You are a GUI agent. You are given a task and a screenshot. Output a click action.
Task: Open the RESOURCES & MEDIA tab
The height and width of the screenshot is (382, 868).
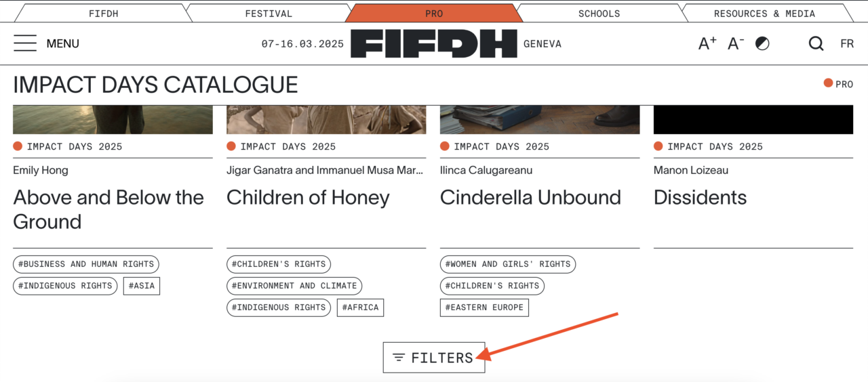point(765,14)
